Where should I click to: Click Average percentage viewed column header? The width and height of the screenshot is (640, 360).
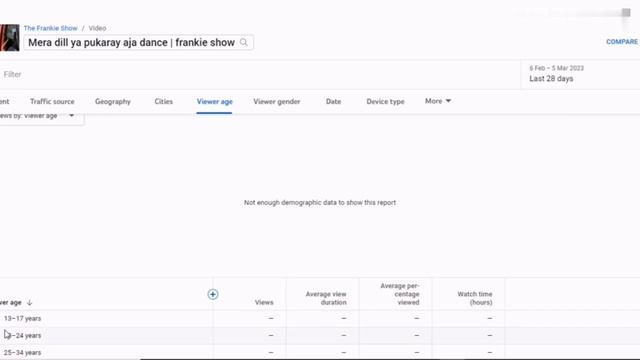point(400,294)
